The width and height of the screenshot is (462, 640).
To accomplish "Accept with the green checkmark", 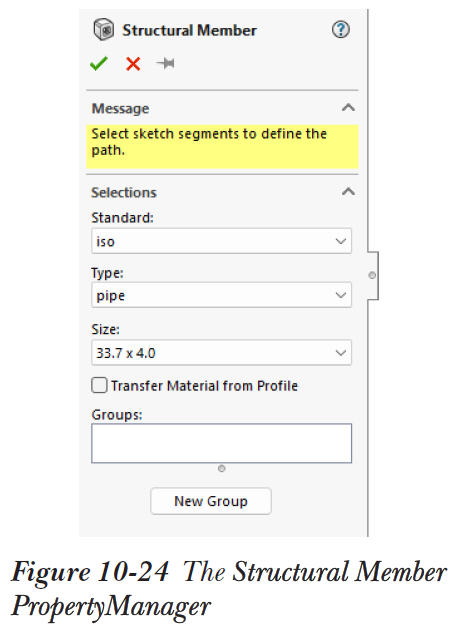I will click(x=99, y=63).
